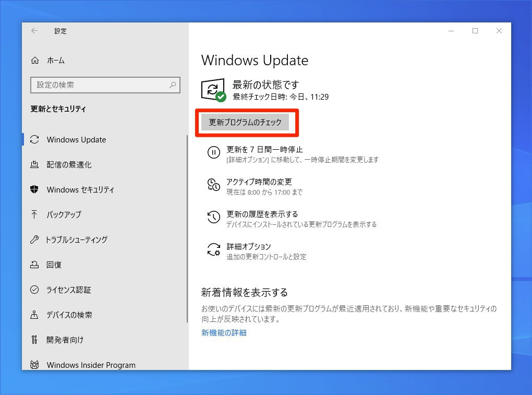Click the 配信の最適化 sidebar icon

coord(34,164)
